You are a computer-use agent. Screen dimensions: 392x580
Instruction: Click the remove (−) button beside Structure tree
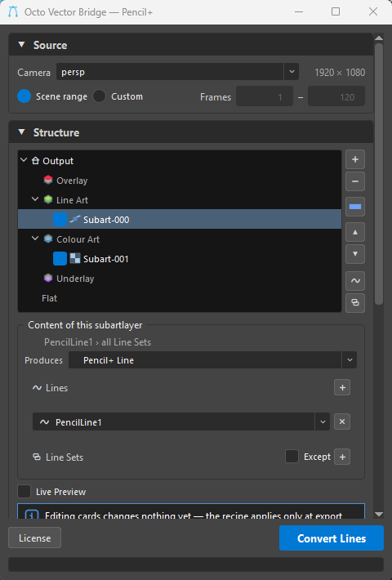click(355, 181)
